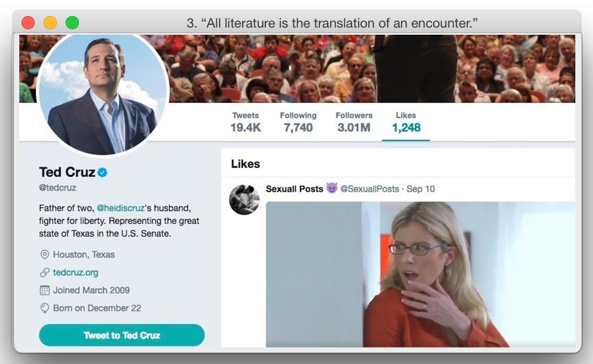View the Followers 3.01M tab
593x364 pixels.
pos(354,122)
